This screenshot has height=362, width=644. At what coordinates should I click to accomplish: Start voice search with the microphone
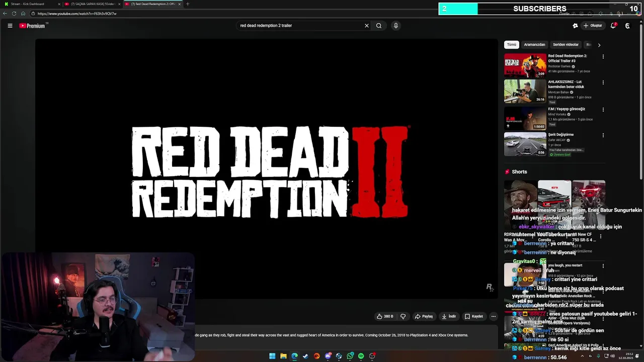396,26
